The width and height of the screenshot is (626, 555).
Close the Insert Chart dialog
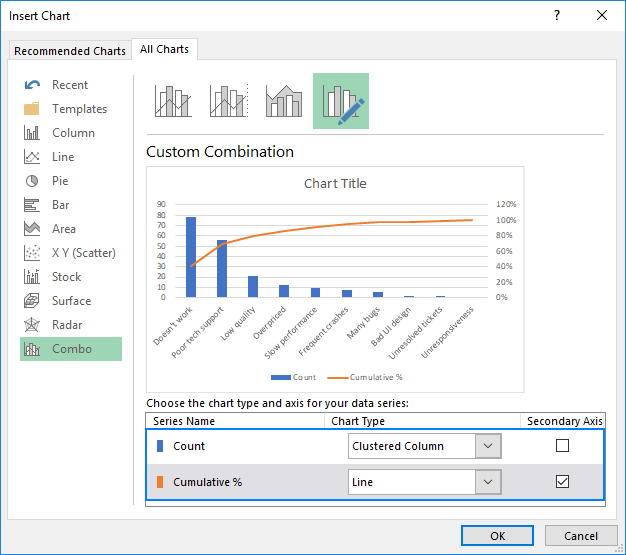click(x=602, y=15)
